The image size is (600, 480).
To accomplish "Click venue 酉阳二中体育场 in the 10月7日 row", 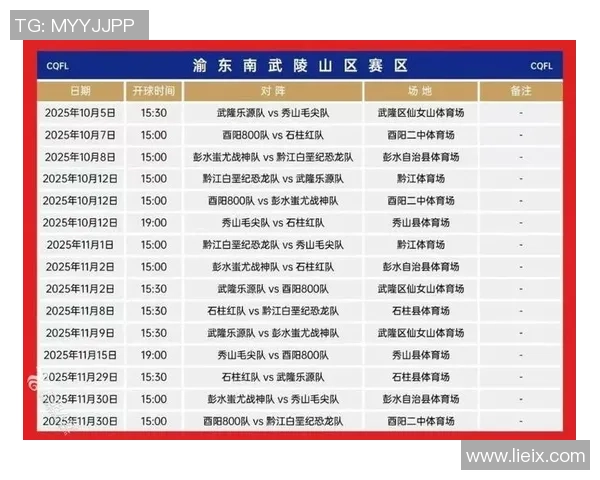I will [x=421, y=135].
